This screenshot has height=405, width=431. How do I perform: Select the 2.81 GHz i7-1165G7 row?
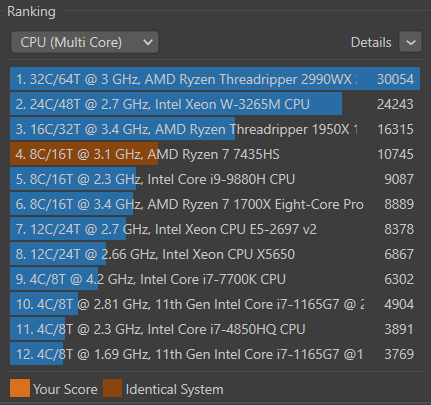[215, 304]
